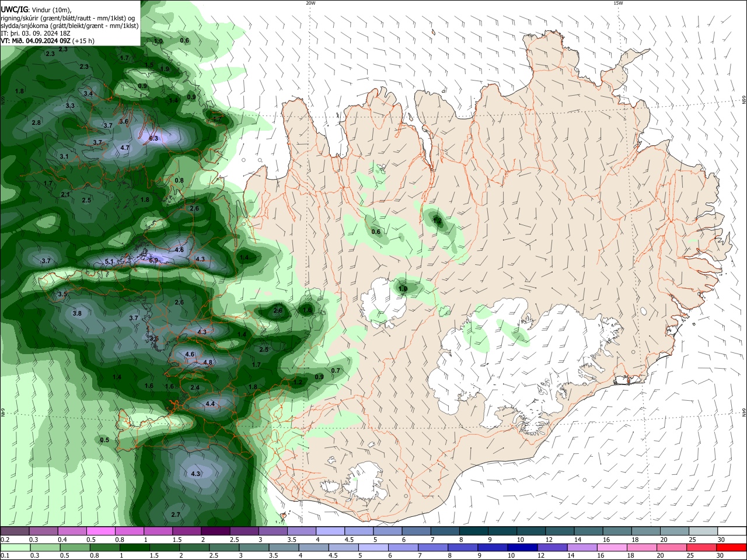Click the 6.9 precipitation value on the map
This screenshot has width=747, height=560.
coord(153,260)
